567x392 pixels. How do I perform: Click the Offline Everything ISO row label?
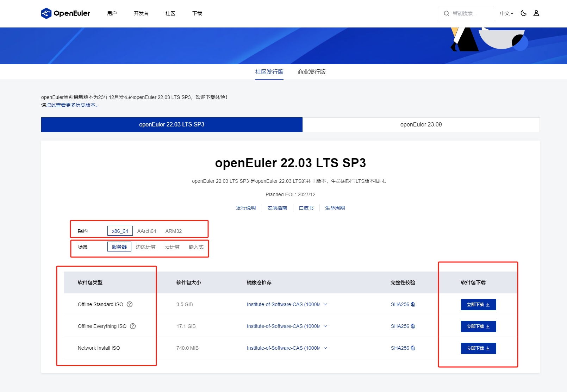pos(102,326)
